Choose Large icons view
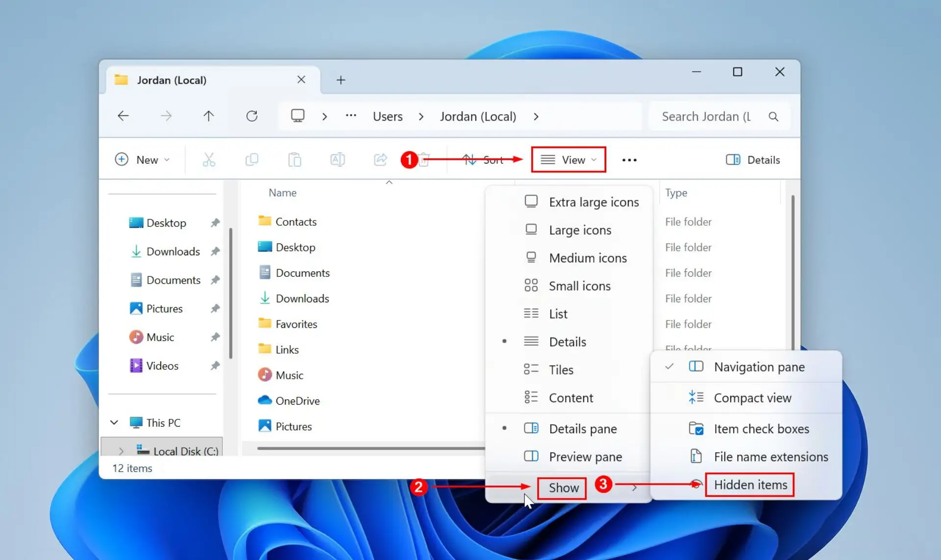 (x=569, y=230)
